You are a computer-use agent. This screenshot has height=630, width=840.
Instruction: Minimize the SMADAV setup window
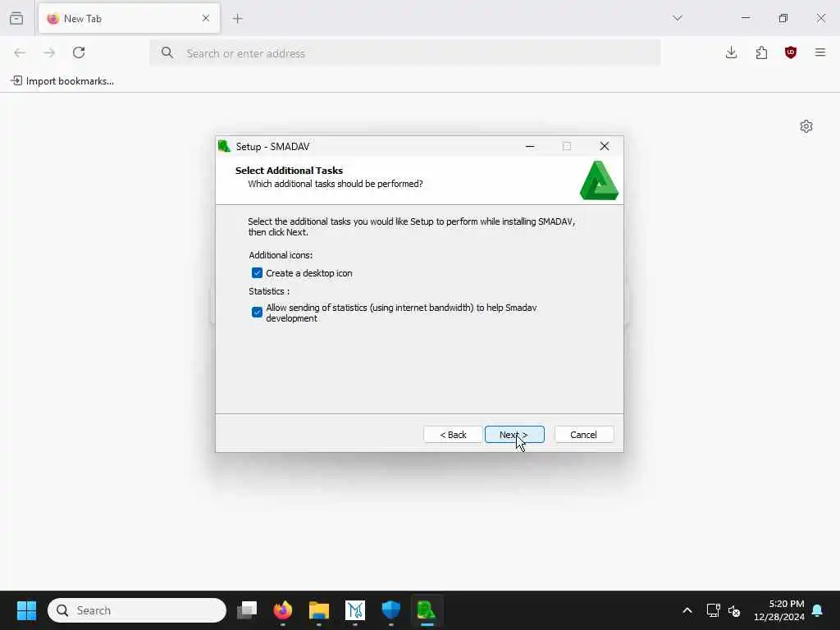point(530,146)
